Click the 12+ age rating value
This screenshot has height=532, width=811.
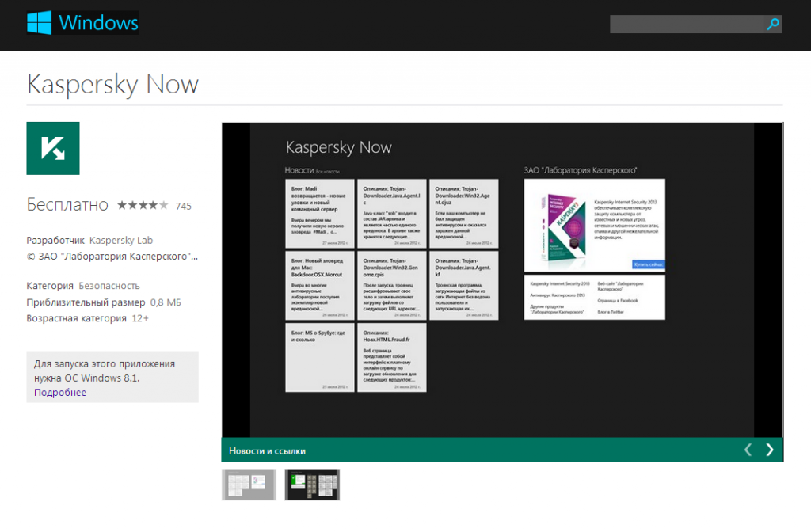tap(140, 318)
